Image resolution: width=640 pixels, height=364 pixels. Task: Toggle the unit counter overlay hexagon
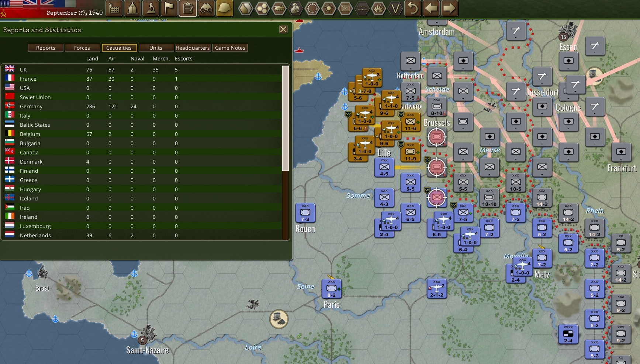coord(345,8)
